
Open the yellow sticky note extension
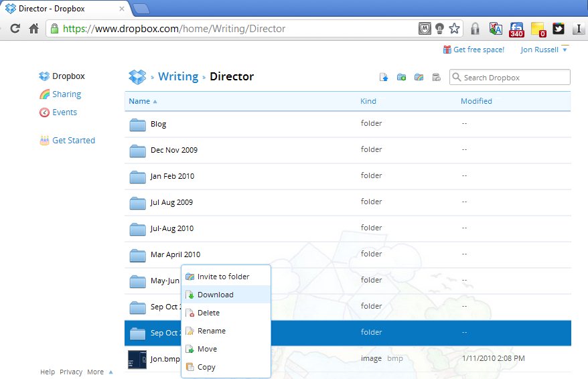(538, 29)
